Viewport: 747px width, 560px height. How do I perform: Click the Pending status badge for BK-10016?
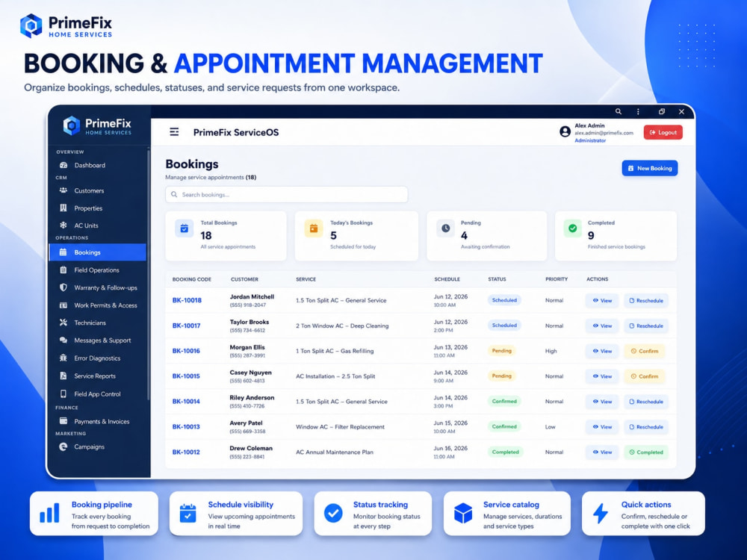[502, 350]
